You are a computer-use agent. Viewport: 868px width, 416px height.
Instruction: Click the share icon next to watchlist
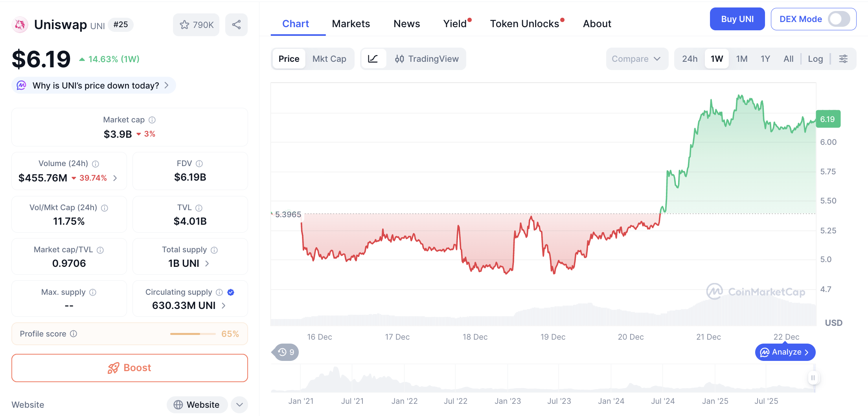(236, 25)
